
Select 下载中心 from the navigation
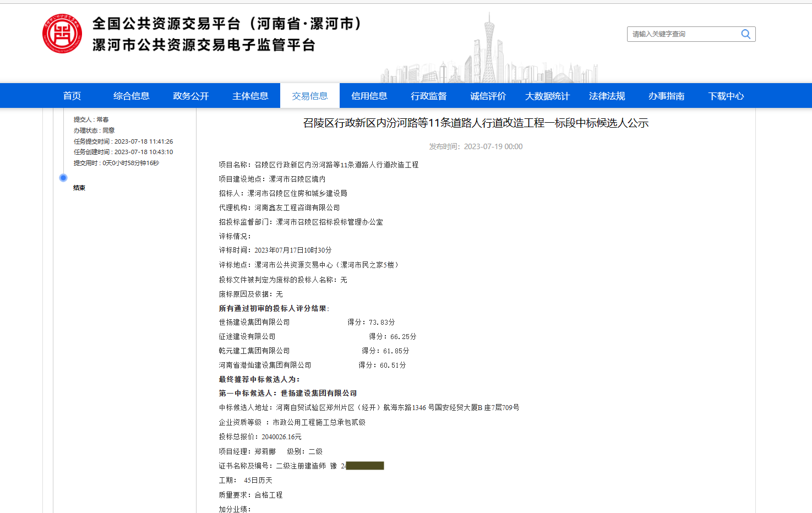coord(726,95)
